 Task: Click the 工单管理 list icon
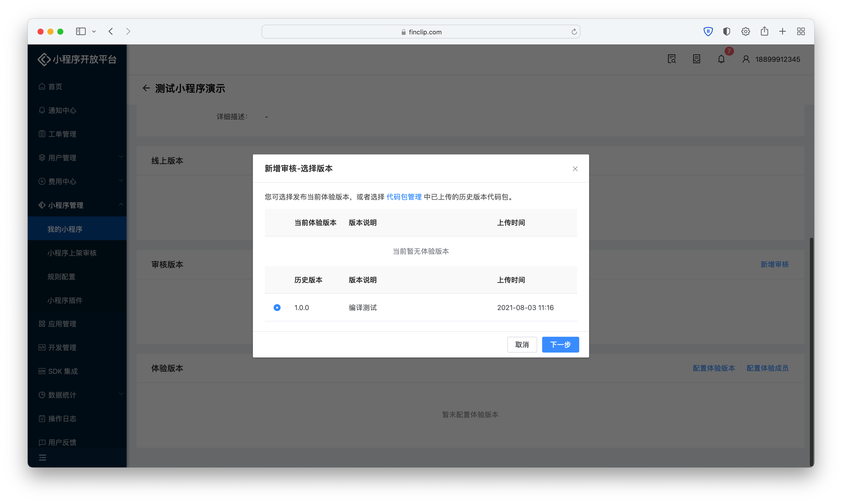coord(42,134)
